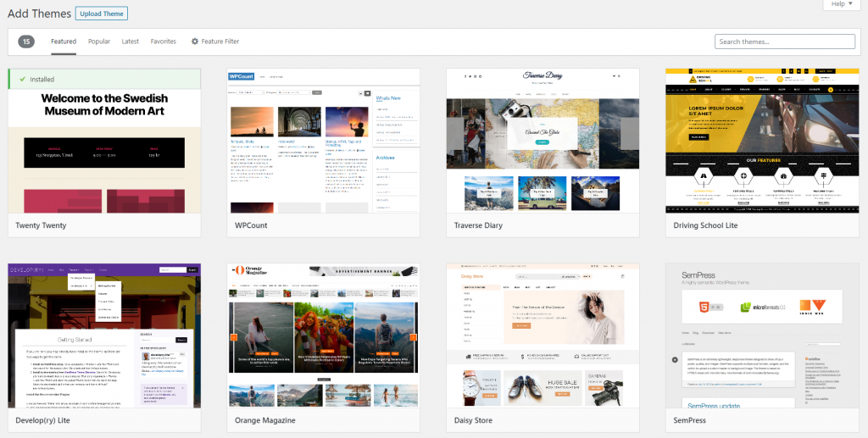Focus the Search themes field
868x438 pixels.
coord(784,42)
